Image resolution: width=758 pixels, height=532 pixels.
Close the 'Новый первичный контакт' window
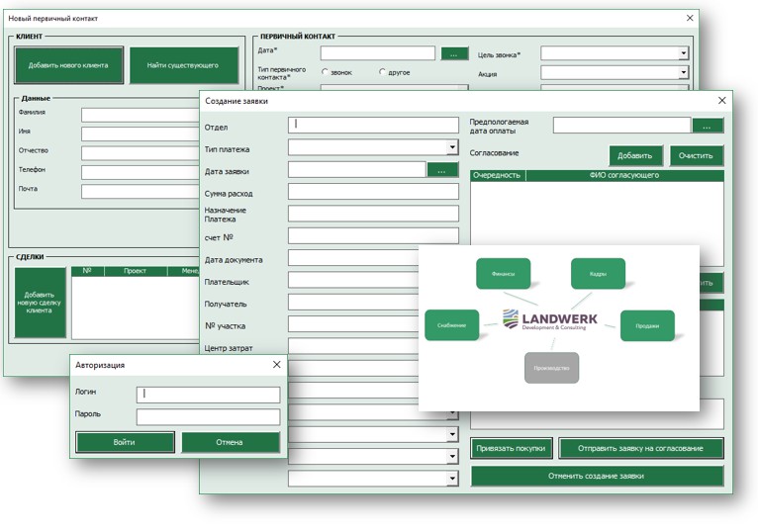pyautogui.click(x=690, y=18)
